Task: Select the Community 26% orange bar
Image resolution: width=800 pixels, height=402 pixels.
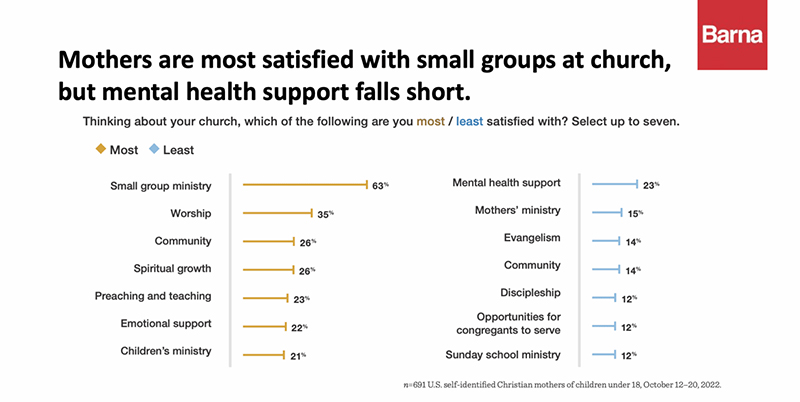Action: [269, 241]
